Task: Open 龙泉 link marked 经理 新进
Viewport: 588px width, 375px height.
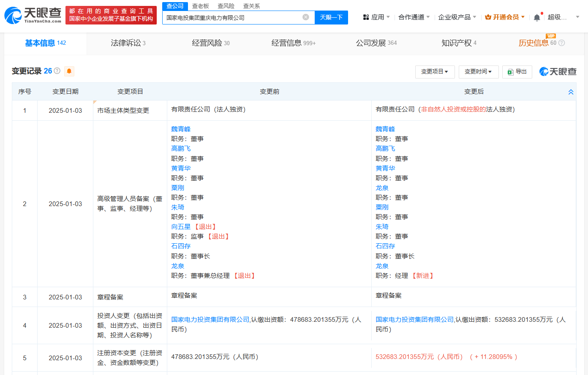Action: (382, 266)
